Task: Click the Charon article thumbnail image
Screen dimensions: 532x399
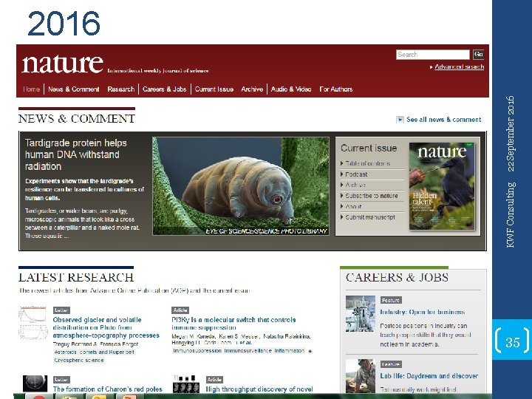Action: (x=35, y=383)
